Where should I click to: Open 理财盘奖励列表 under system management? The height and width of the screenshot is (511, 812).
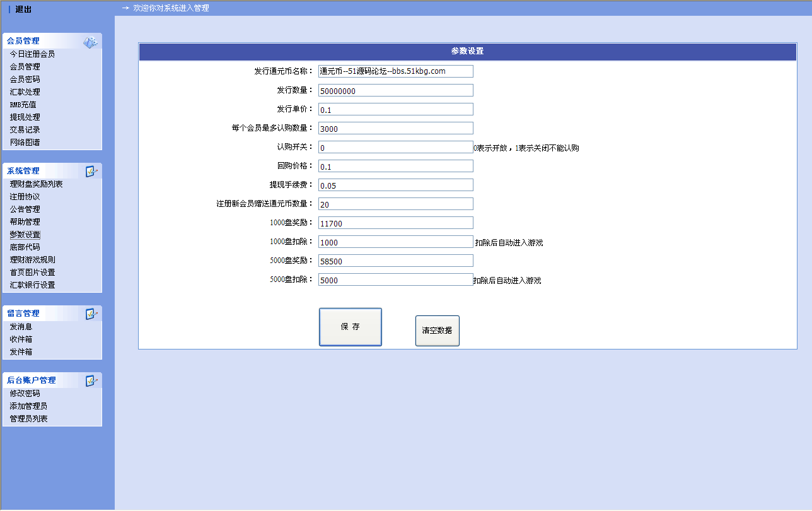(36, 184)
